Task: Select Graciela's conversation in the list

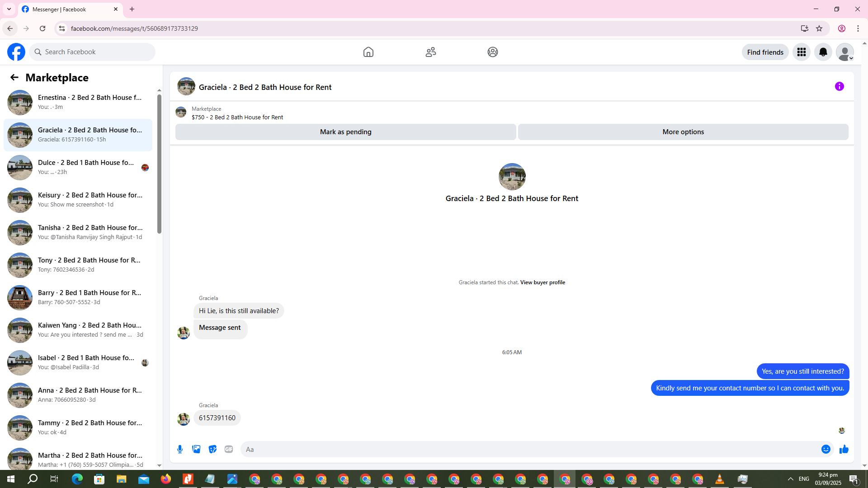Action: (x=78, y=135)
